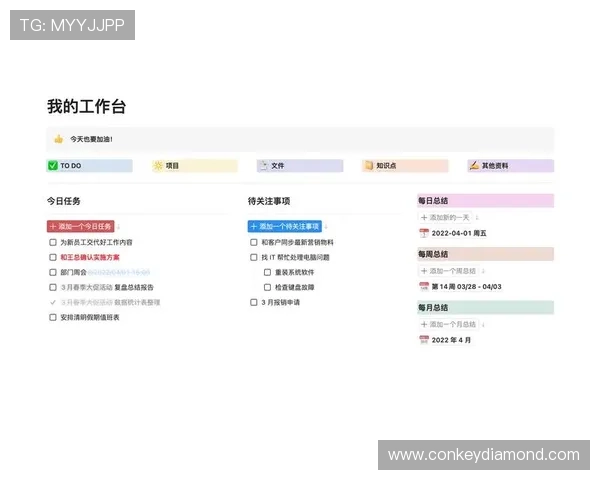Screen dimensions: 600x480
Task: Click the red 添加一个今日任务 button
Action: tap(81, 227)
